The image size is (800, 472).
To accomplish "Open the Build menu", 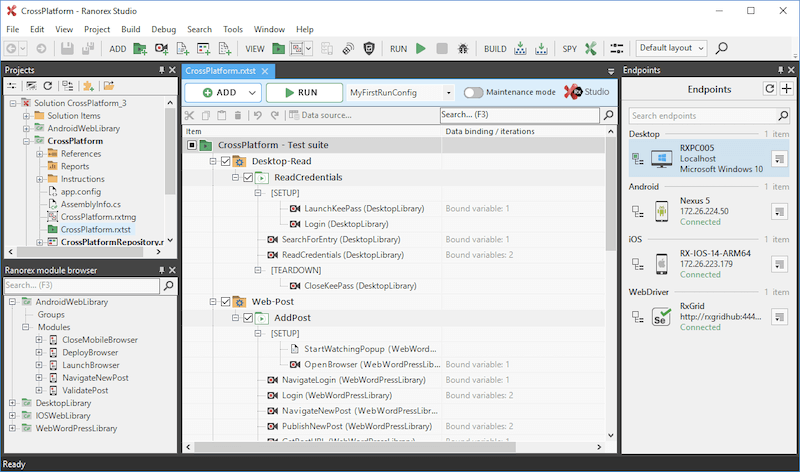I will tap(131, 30).
